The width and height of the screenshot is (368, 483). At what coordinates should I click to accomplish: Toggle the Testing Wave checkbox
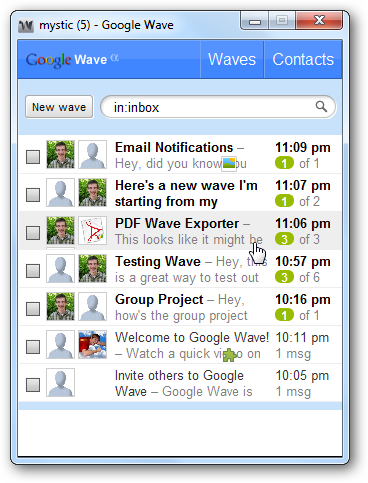33,270
